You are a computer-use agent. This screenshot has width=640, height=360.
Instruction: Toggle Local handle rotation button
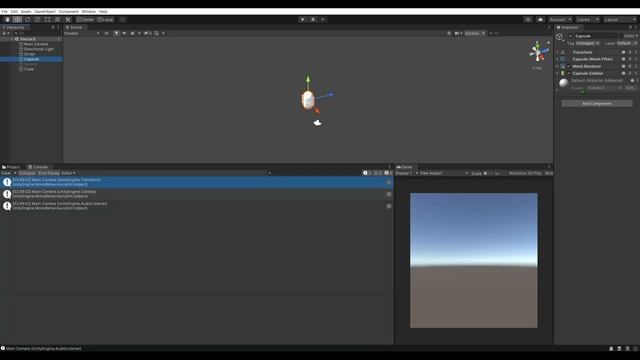(x=105, y=20)
